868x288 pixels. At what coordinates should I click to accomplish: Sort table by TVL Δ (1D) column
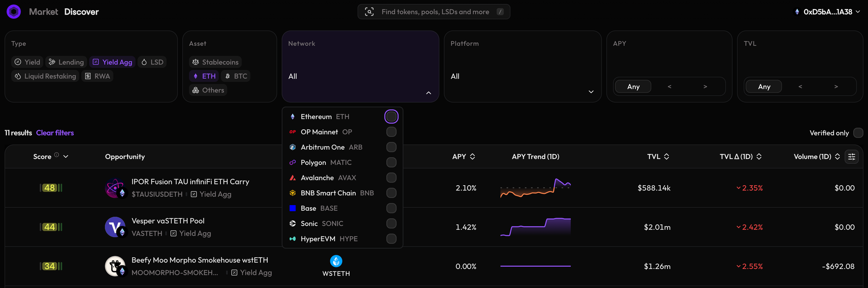[759, 157]
